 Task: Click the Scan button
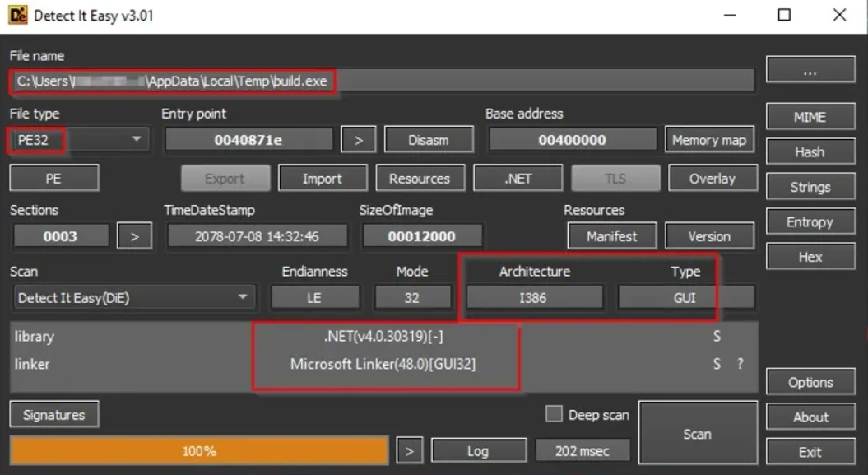[697, 434]
